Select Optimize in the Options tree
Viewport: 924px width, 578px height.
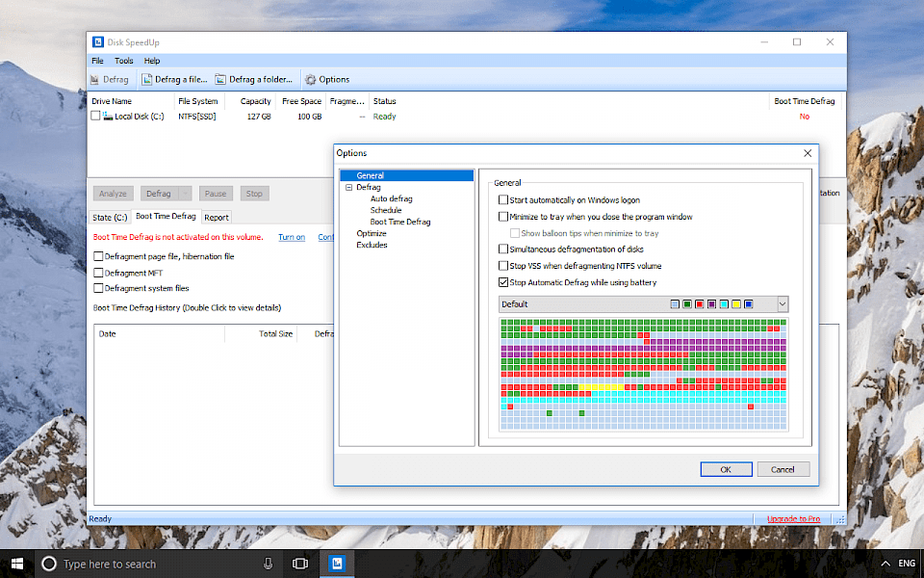[372, 233]
